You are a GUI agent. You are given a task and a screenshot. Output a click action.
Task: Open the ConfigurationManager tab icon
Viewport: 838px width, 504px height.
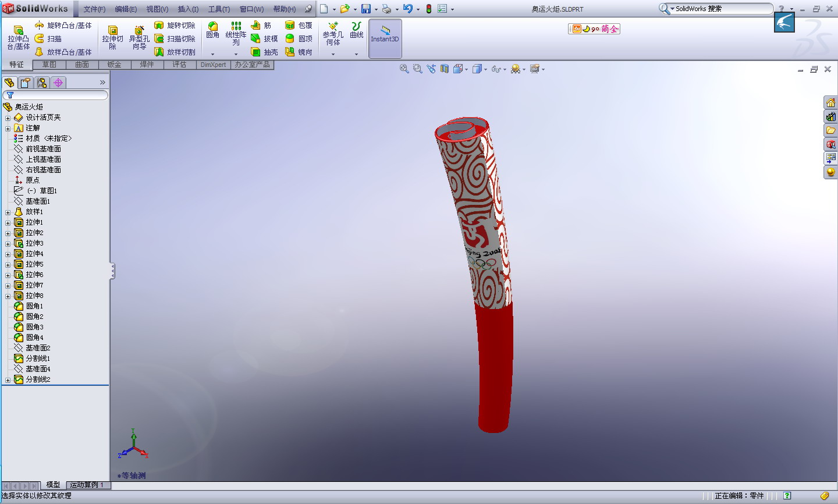pyautogui.click(x=42, y=83)
